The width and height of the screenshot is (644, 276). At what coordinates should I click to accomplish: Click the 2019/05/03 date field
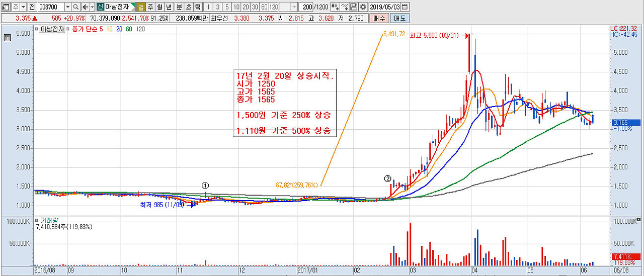385,7
